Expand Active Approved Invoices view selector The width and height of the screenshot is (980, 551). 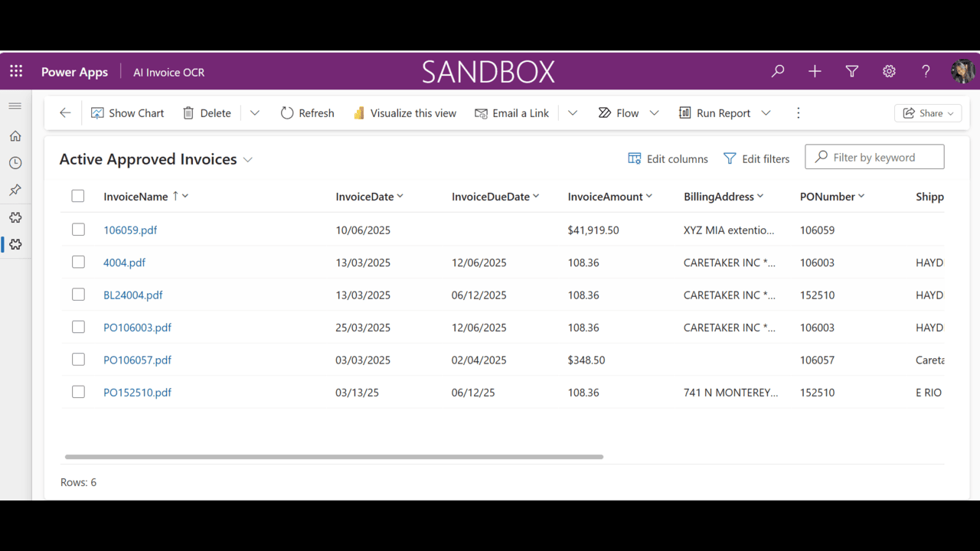pyautogui.click(x=248, y=160)
